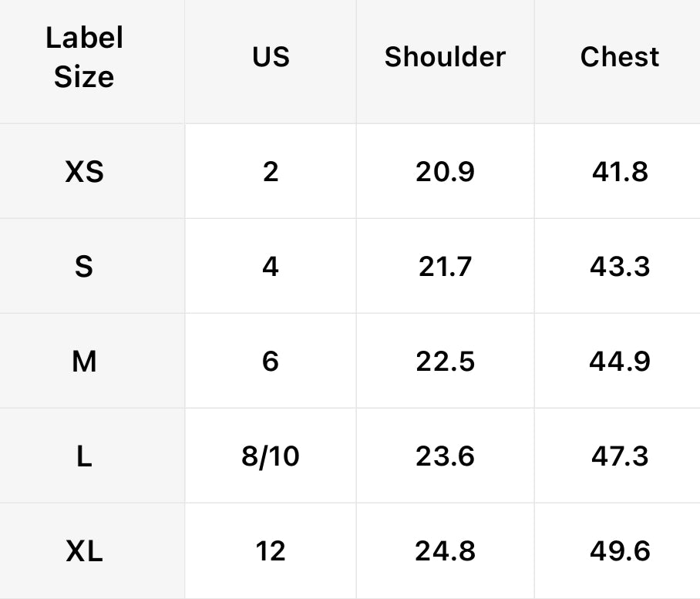
Task: Select shoulder value 22.5
Action: tap(445, 361)
